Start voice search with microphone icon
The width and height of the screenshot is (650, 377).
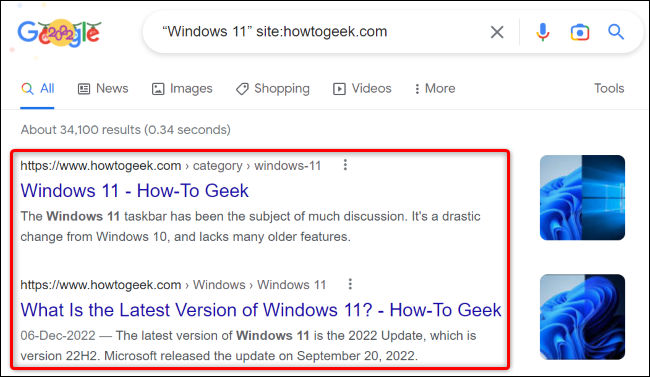click(x=543, y=32)
